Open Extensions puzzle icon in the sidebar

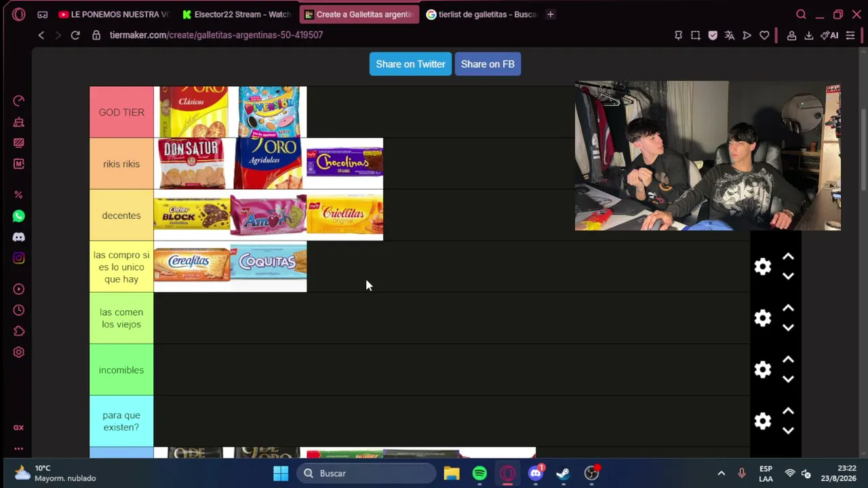tap(18, 331)
